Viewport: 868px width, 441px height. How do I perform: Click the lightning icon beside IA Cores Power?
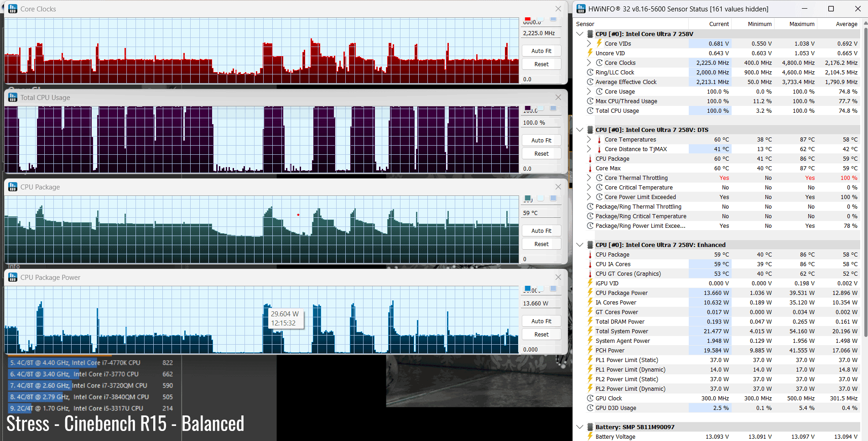590,302
